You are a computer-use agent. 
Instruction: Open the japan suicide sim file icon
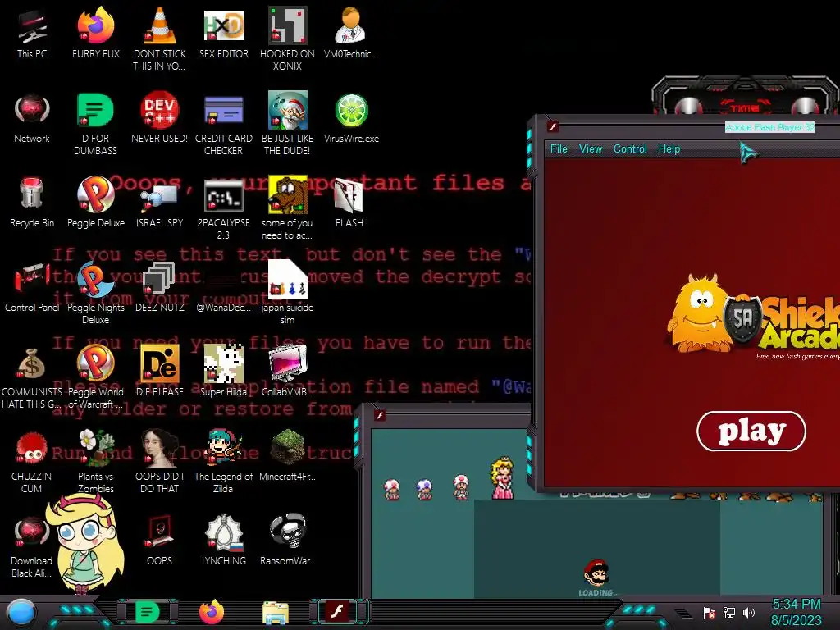coord(287,279)
